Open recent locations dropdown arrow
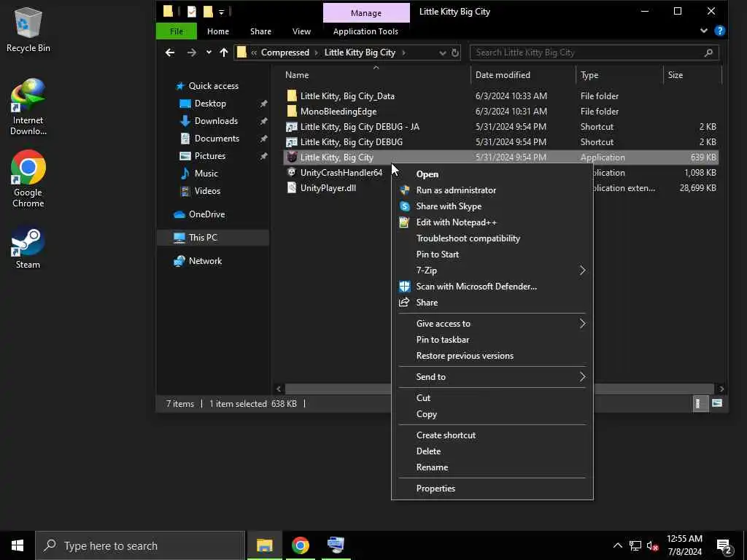 point(209,52)
